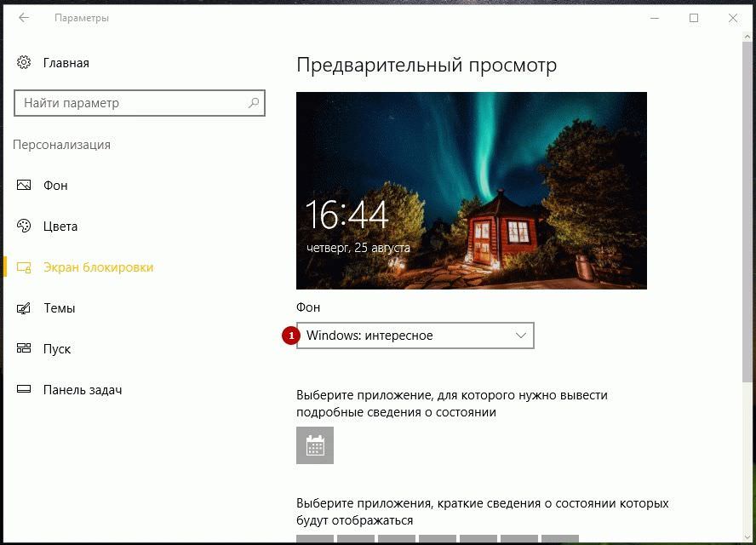Image resolution: width=756 pixels, height=545 pixels.
Task: Click the Предварительный просмотр heading
Action: [427, 65]
